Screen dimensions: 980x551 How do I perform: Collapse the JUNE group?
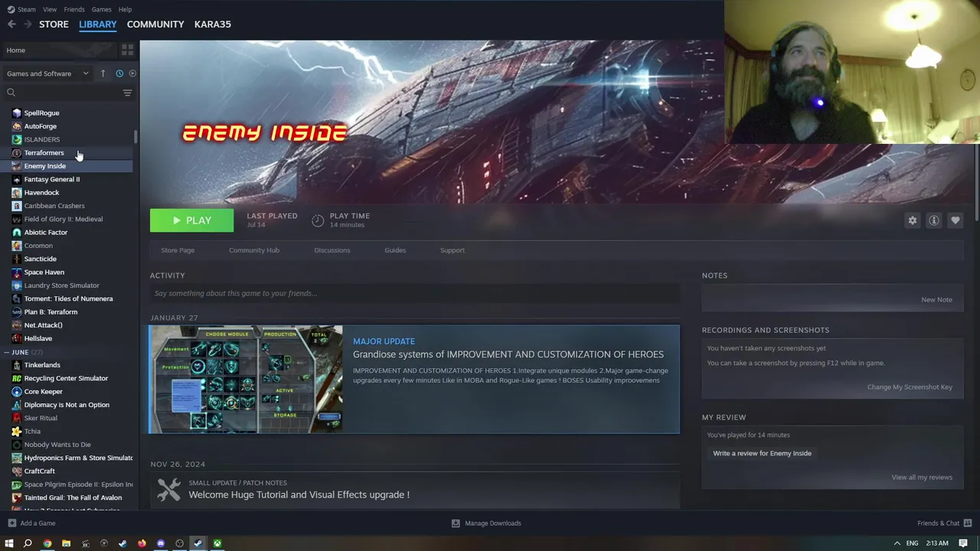pos(6,352)
